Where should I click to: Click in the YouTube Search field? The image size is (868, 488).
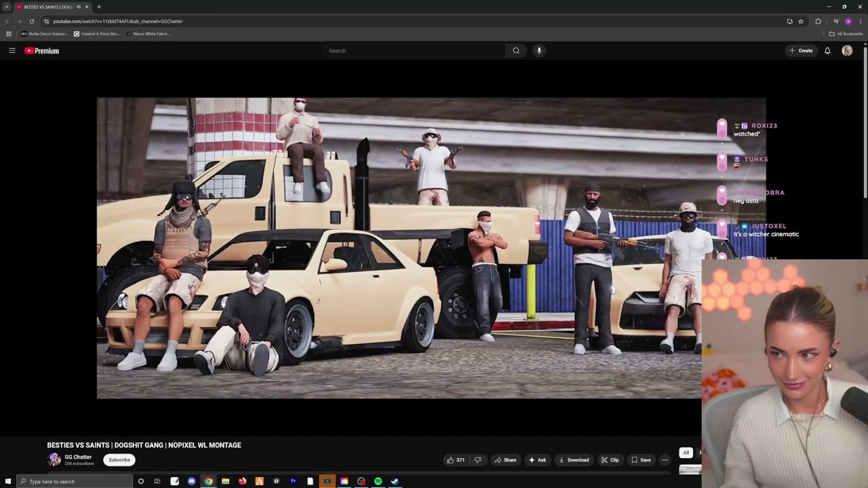pos(415,51)
